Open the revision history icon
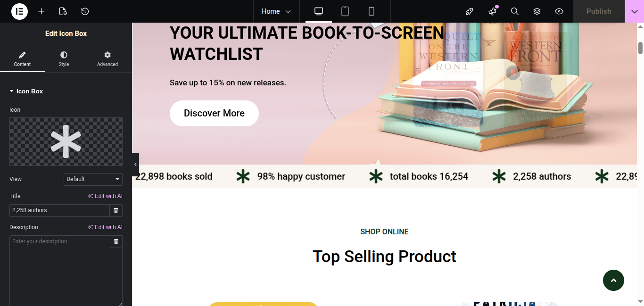 [85, 11]
